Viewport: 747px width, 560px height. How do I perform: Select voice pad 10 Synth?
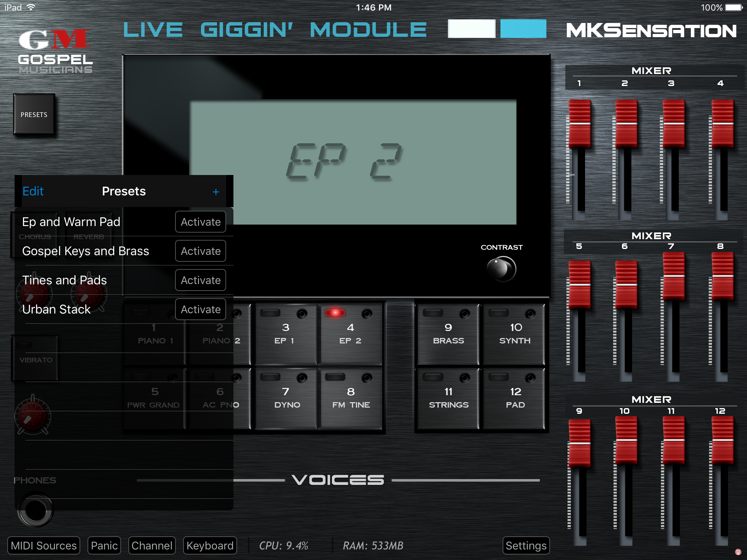pos(515,334)
